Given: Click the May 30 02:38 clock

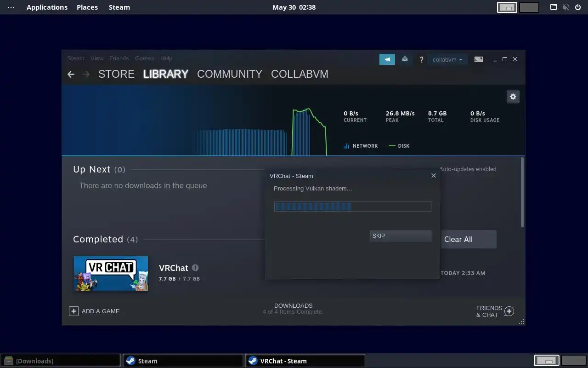Looking at the screenshot, I should tap(294, 7).
